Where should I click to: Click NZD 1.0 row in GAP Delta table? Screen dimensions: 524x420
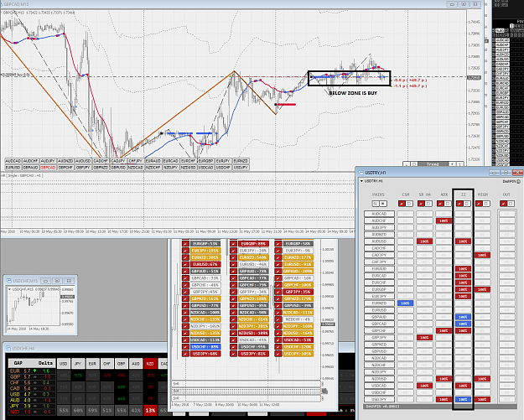point(30,412)
